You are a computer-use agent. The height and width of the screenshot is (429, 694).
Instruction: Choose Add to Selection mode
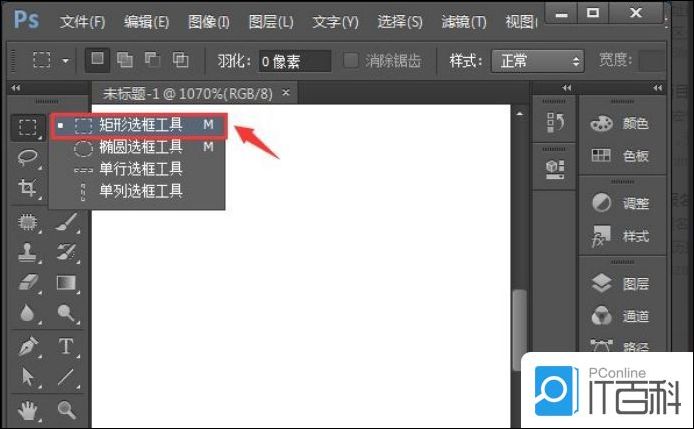tap(125, 59)
